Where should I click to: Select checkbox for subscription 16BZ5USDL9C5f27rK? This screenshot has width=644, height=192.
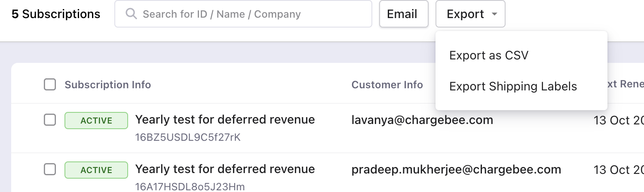(50, 120)
